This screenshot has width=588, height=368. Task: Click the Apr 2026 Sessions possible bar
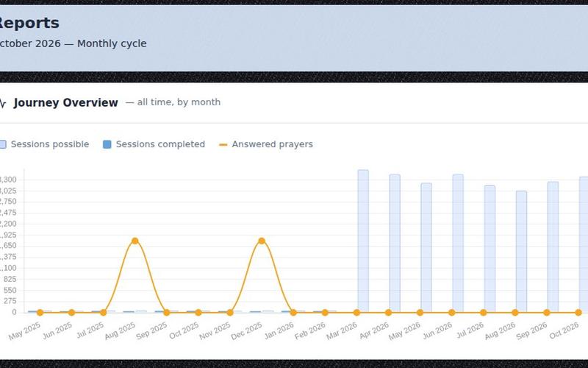(395, 243)
